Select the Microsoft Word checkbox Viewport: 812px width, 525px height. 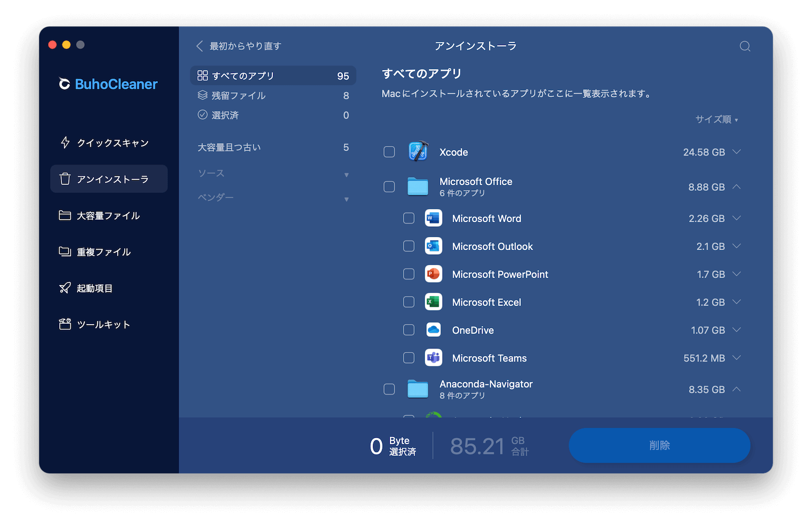[x=409, y=218]
